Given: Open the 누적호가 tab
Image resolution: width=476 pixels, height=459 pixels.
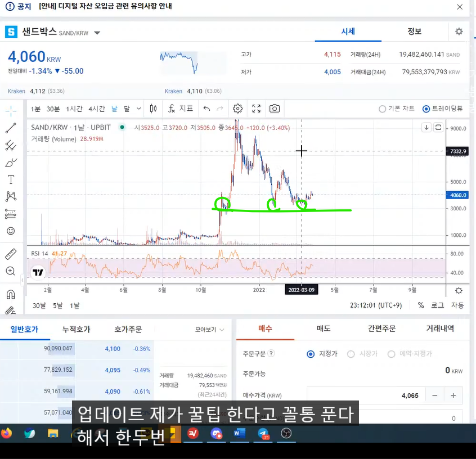Looking at the screenshot, I should tap(76, 330).
